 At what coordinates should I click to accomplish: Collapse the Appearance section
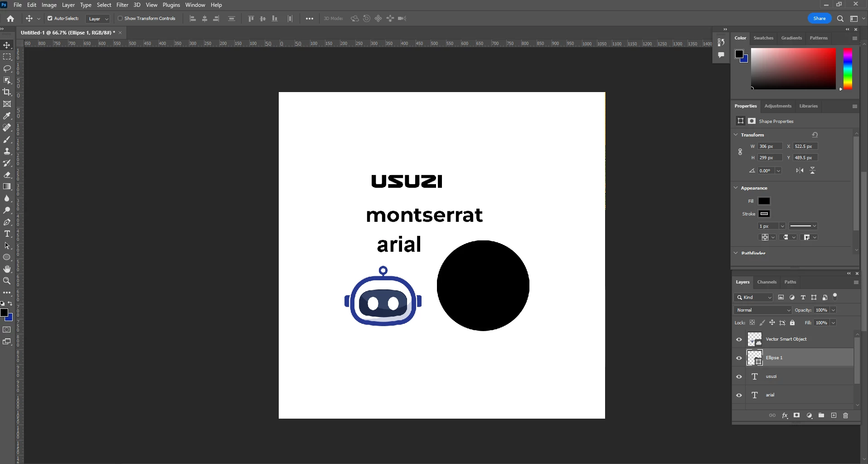(x=736, y=188)
